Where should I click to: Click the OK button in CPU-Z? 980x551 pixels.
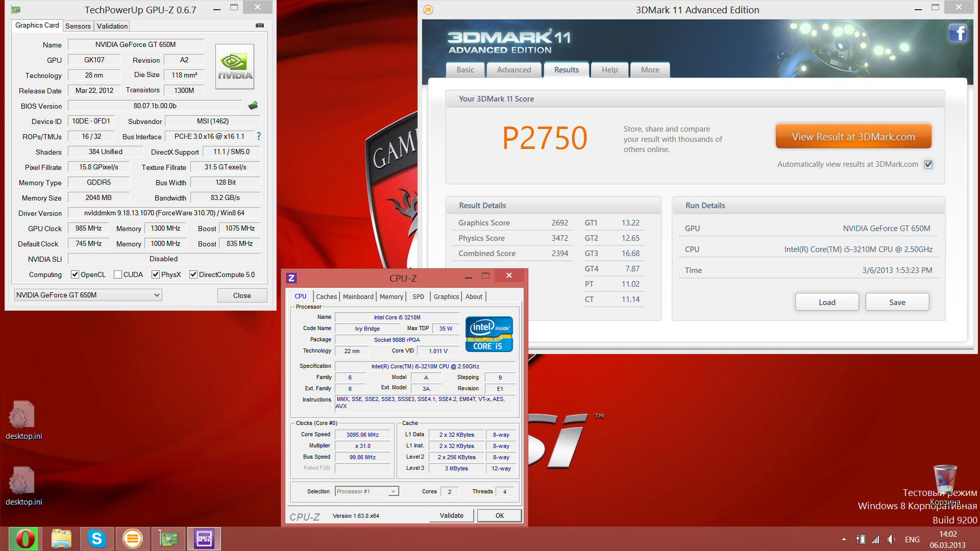click(500, 515)
